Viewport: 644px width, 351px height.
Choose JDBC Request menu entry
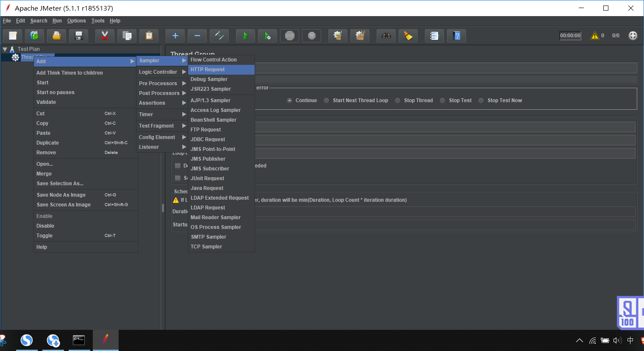point(221,139)
